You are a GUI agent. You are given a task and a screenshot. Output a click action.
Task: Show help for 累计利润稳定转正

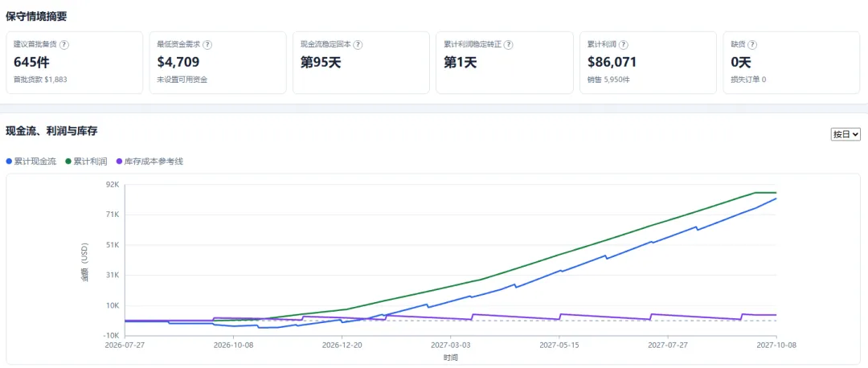508,45
